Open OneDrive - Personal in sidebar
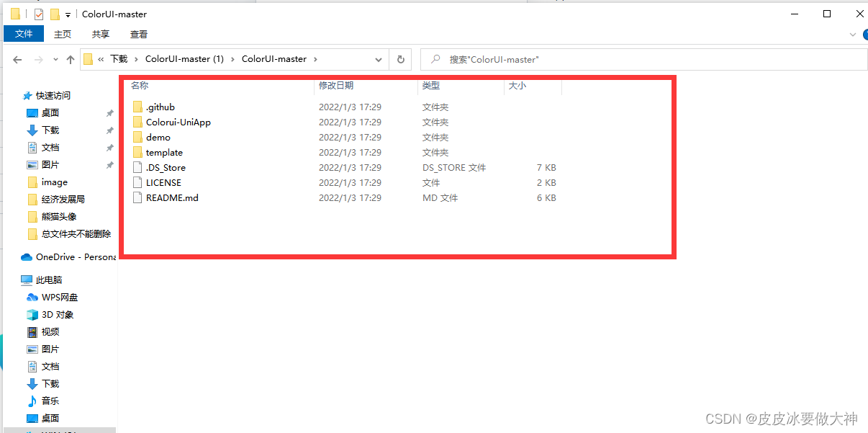868x433 pixels. (76, 257)
